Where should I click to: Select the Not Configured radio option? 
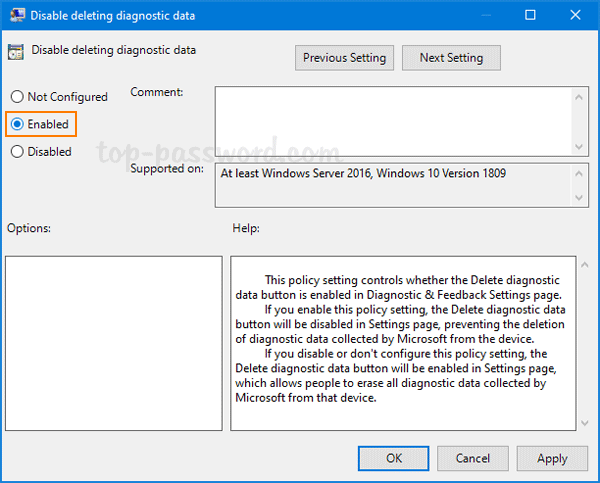(17, 97)
